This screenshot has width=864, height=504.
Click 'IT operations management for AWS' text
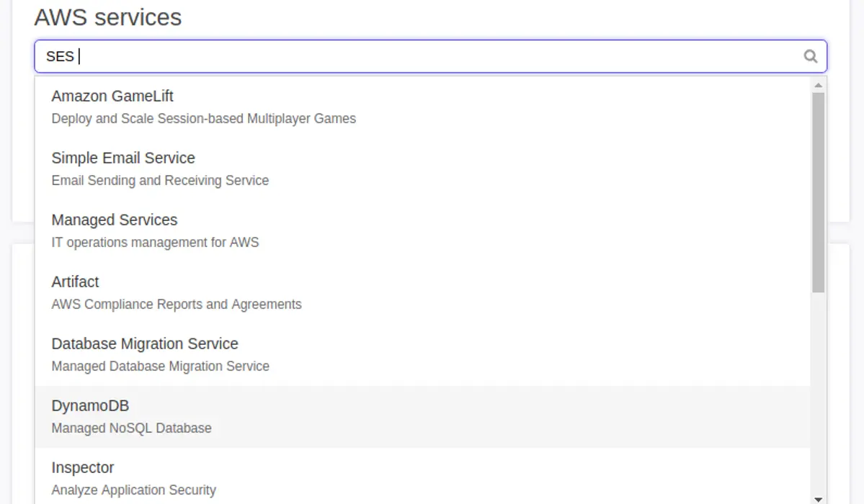[155, 243]
